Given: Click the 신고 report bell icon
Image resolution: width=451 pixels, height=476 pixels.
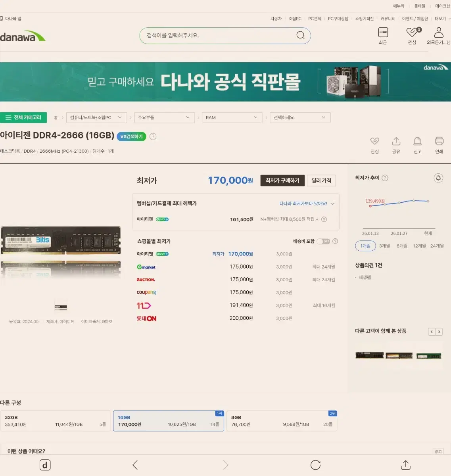Looking at the screenshot, I should tap(418, 141).
